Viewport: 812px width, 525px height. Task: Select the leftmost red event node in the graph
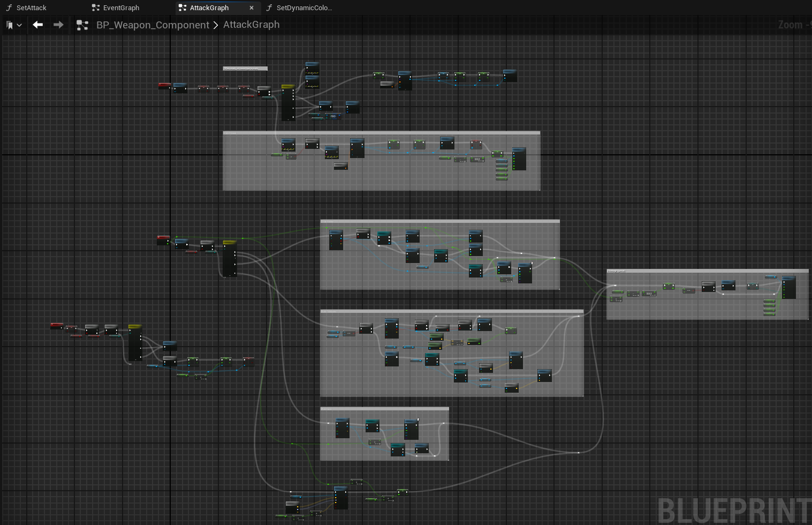56,326
